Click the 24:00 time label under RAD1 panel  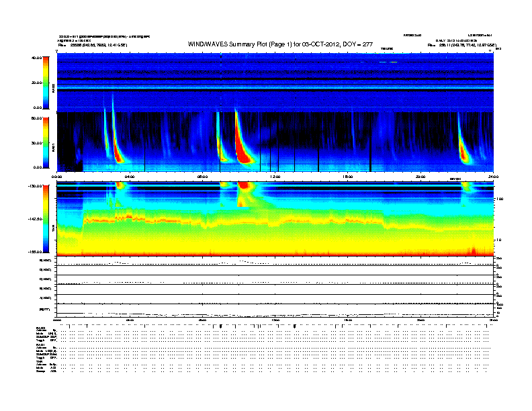pos(493,177)
